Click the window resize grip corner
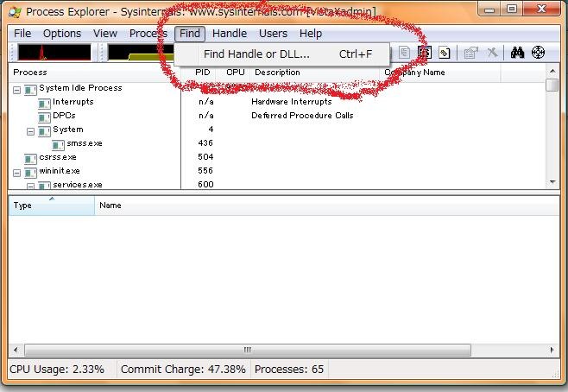Screen dimensions: 568x392 [x=555, y=374]
